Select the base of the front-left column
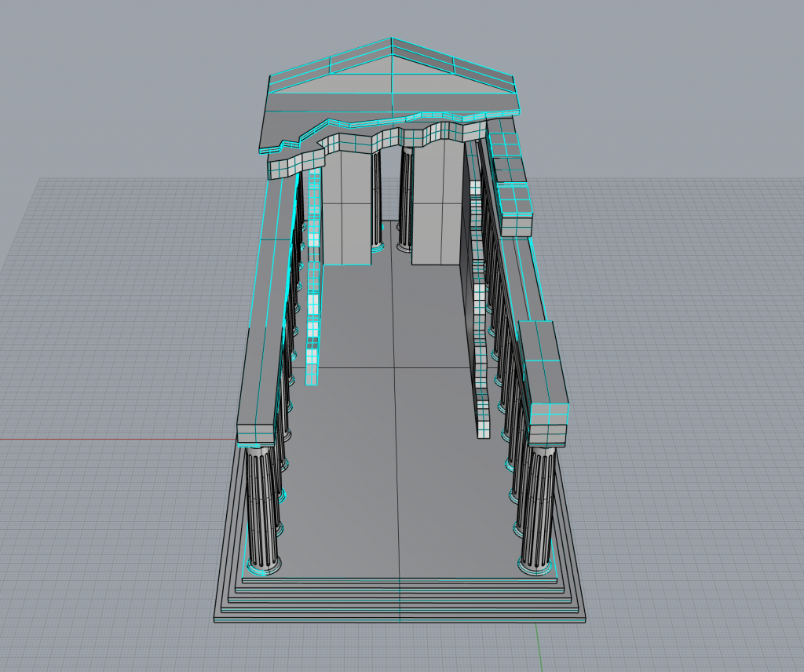The width and height of the screenshot is (804, 672). click(x=263, y=564)
